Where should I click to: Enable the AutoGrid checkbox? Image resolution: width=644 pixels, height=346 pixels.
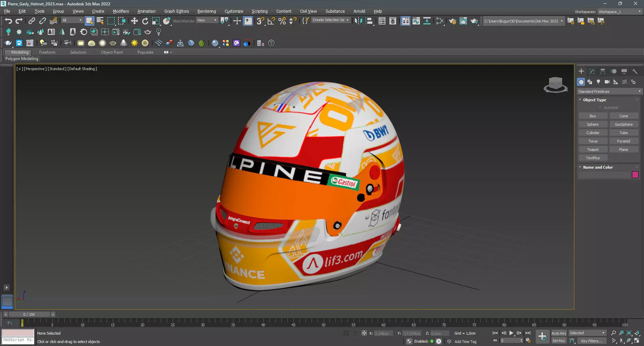(x=600, y=108)
